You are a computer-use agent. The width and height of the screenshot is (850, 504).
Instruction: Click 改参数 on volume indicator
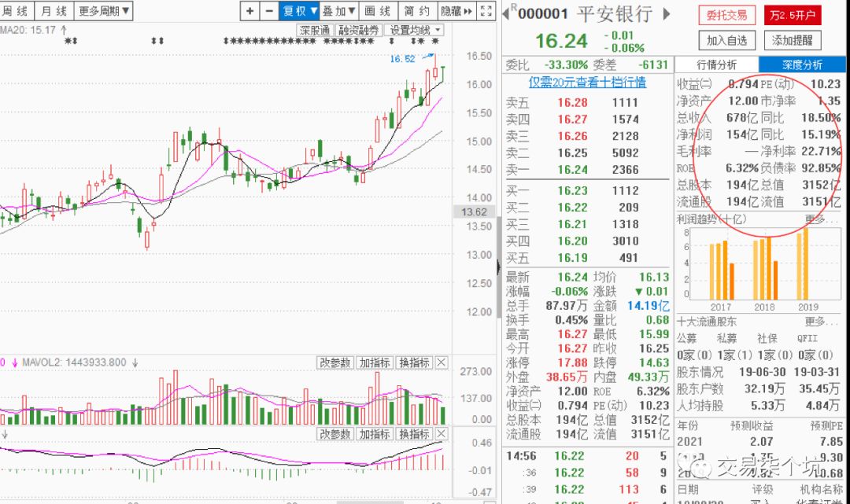[335, 362]
